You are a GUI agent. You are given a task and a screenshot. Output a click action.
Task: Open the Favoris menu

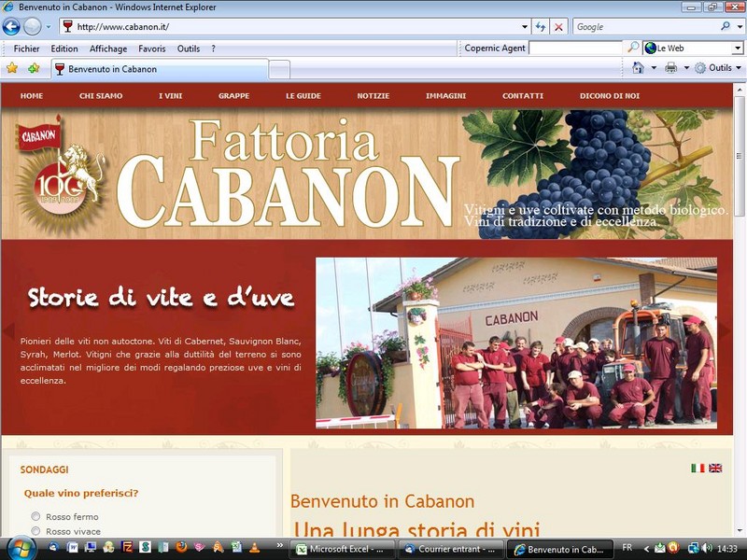tap(152, 49)
